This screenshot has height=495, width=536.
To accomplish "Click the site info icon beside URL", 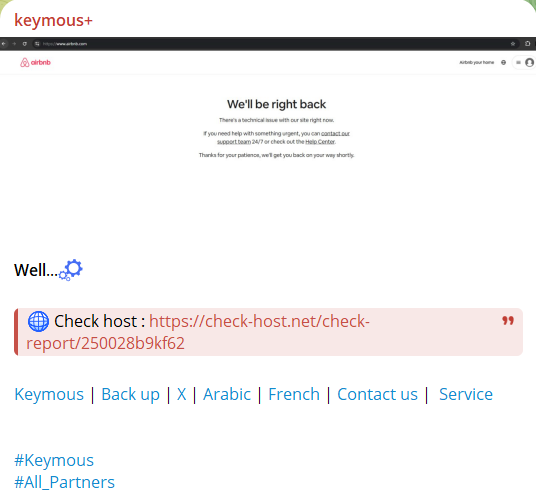I will [x=37, y=44].
